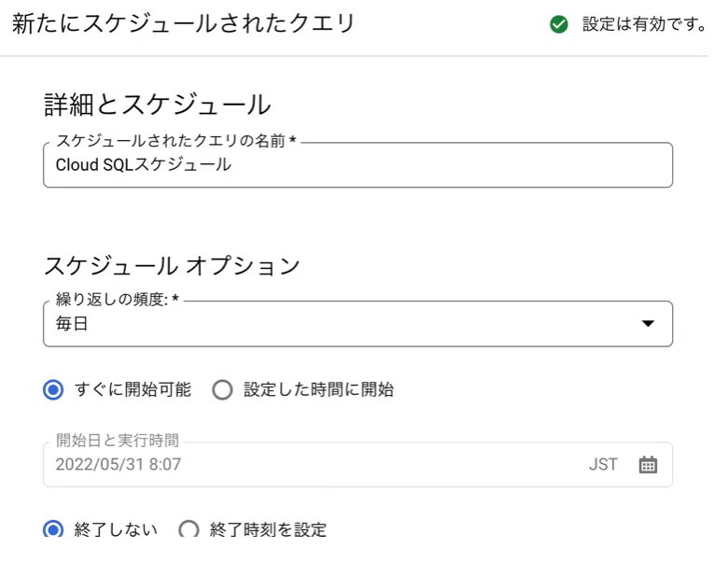
Task: Open the 毎日 frequency combo box
Action: click(x=358, y=324)
